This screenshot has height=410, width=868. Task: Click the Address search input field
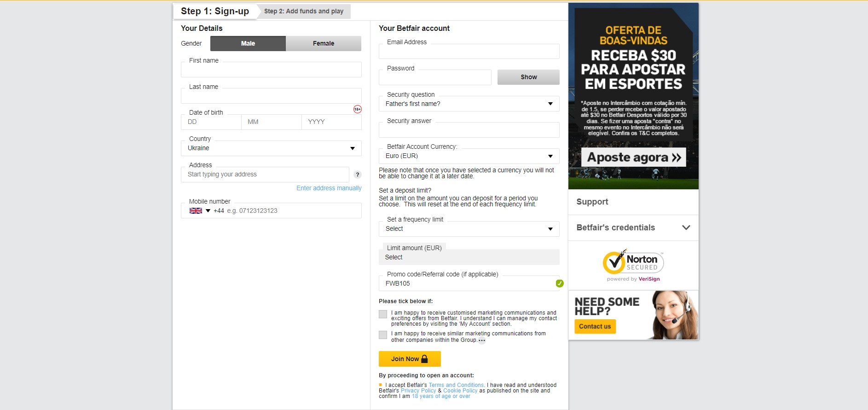(265, 175)
